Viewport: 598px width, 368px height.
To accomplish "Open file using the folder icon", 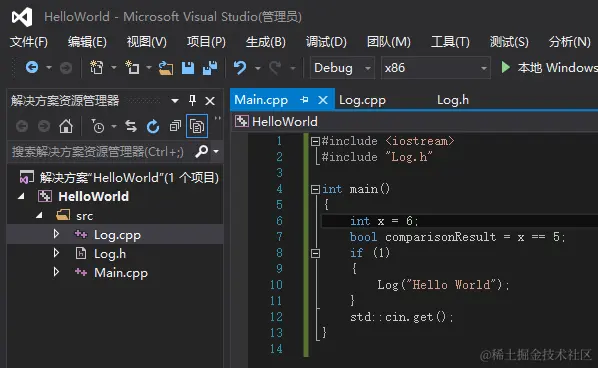I will tap(166, 68).
